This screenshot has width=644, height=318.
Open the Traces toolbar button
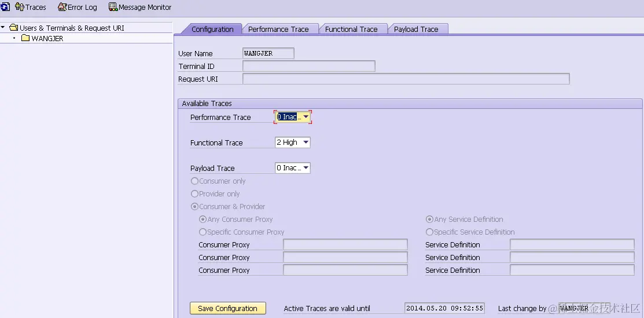click(x=31, y=7)
